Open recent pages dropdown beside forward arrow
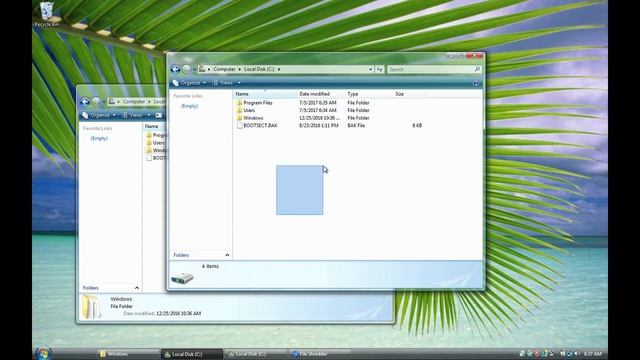The image size is (640, 360). 194,69
